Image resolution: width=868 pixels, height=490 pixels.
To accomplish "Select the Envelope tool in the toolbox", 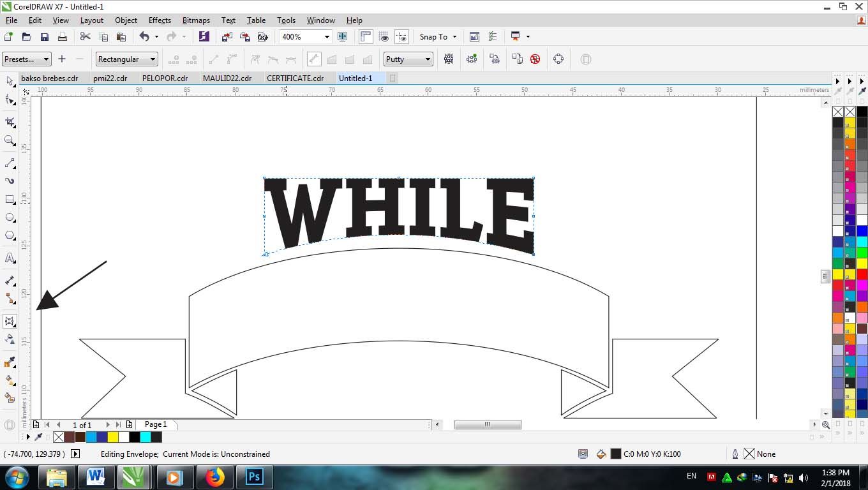I will [x=10, y=321].
